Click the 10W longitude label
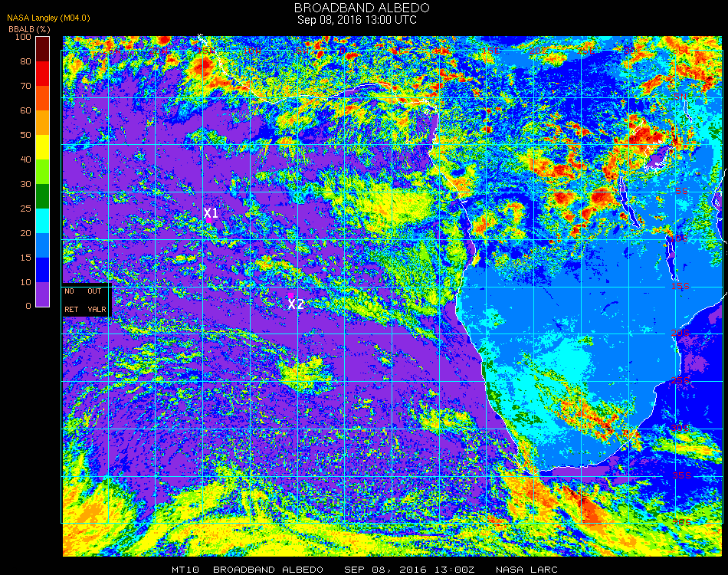The height and width of the screenshot is (575, 728). pos(252,51)
